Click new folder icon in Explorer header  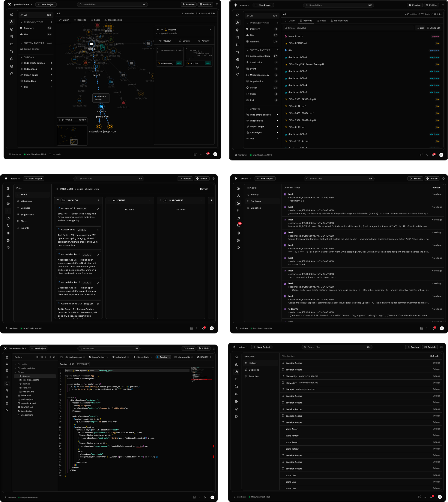click(x=42, y=357)
